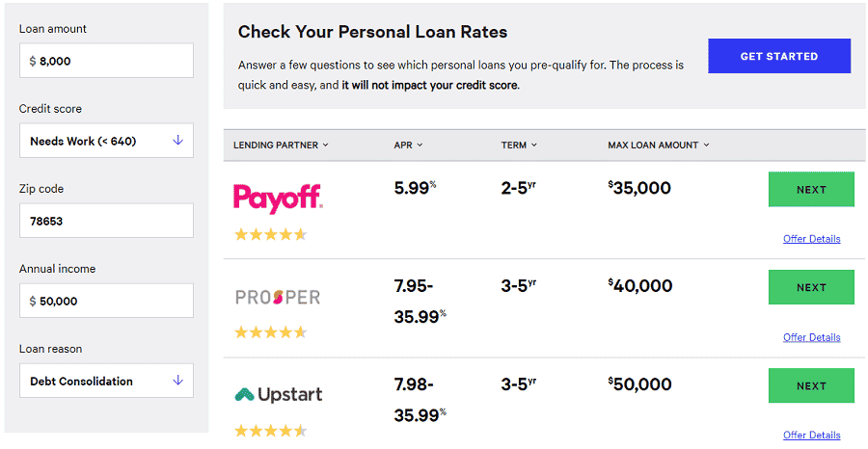Image resolution: width=868 pixels, height=449 pixels.
Task: Sort by Max Loan Amount column
Action: [x=658, y=145]
